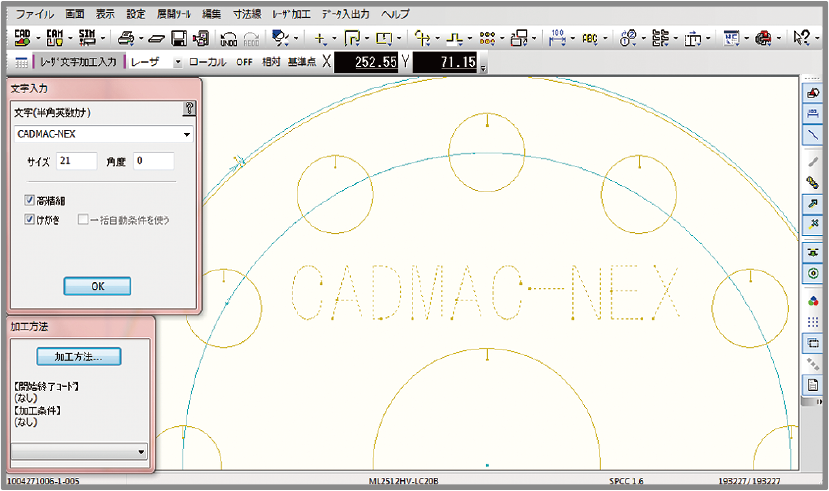This screenshot has width=829, height=491.
Task: Switch to CAM mode icon
Action: [54, 38]
